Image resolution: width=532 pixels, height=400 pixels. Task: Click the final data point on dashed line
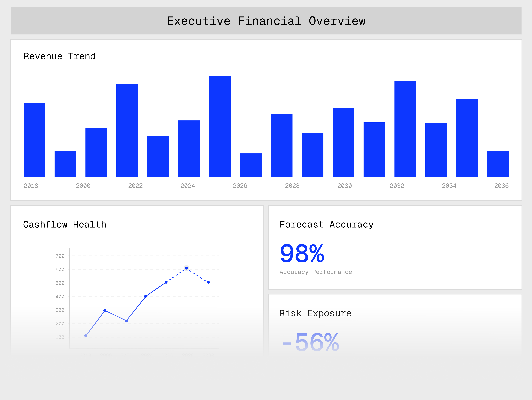tap(208, 282)
